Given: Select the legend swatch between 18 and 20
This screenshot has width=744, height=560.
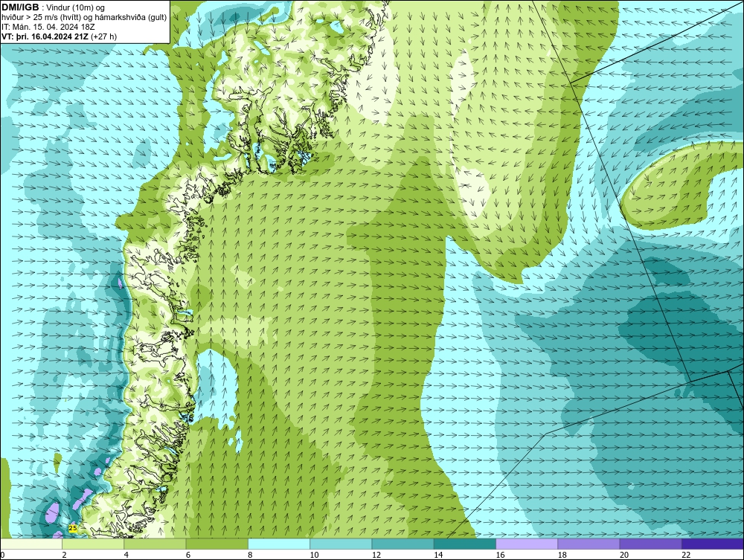Looking at the screenshot, I should (x=589, y=544).
